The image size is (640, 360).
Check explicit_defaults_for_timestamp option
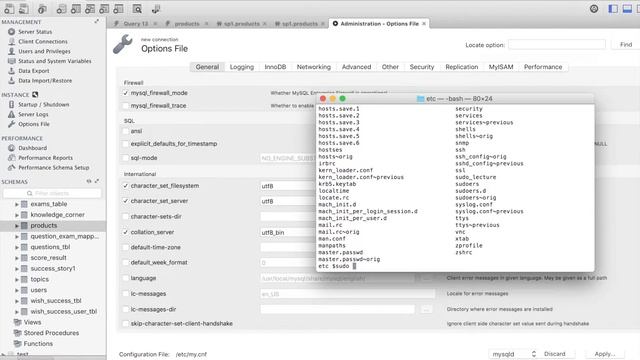pyautogui.click(x=126, y=144)
